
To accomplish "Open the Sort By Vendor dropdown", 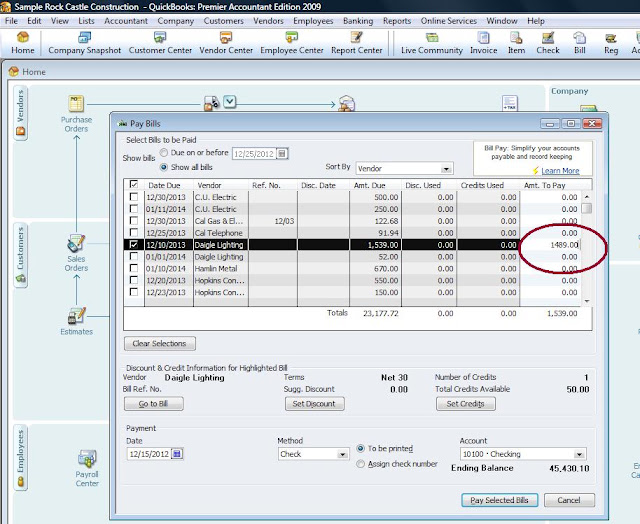I will pyautogui.click(x=446, y=169).
